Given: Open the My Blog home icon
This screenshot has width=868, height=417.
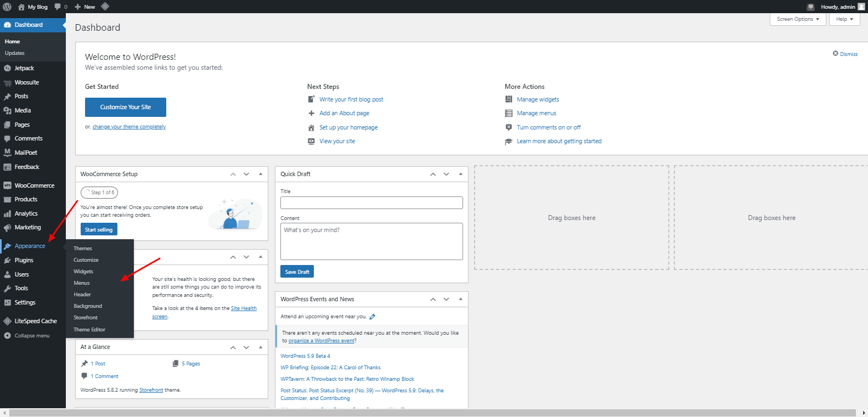Looking at the screenshot, I should (x=21, y=7).
